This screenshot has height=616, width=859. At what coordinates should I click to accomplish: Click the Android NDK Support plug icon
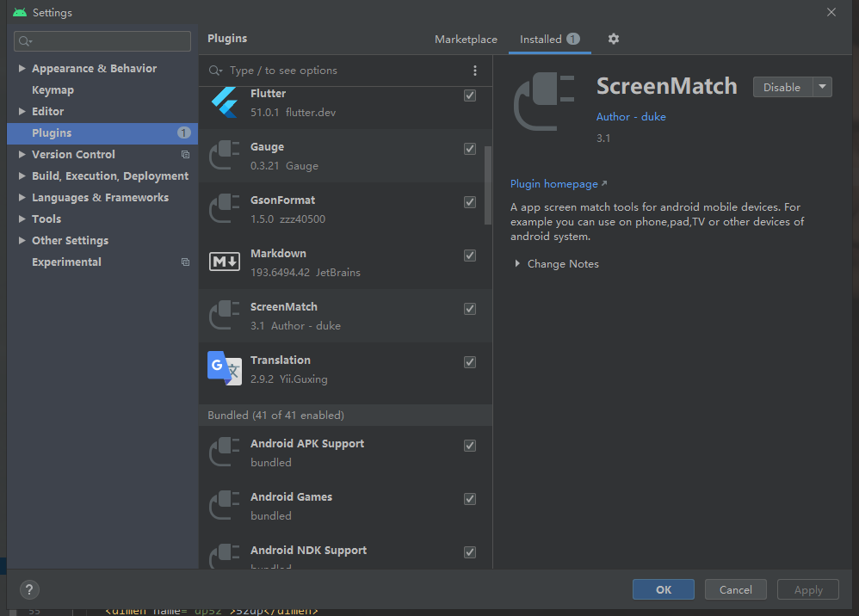click(x=225, y=556)
